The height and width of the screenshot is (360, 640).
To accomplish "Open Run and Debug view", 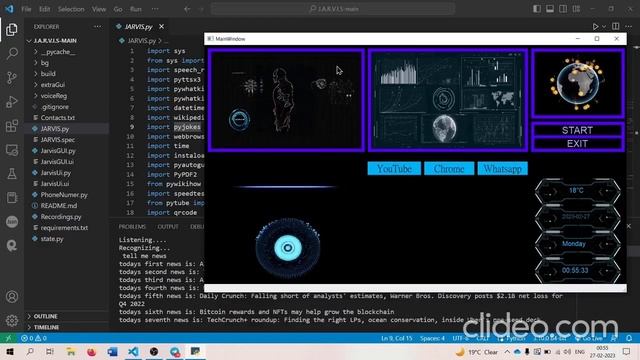I will coord(12,102).
